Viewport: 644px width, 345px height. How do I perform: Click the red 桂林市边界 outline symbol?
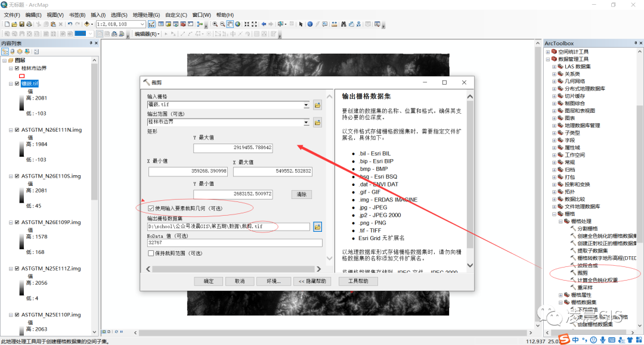[22, 76]
